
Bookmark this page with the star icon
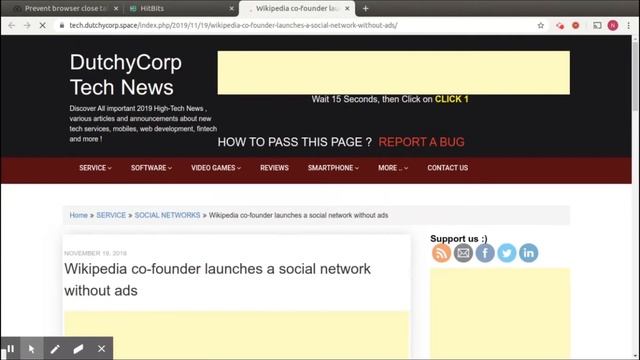(540, 25)
